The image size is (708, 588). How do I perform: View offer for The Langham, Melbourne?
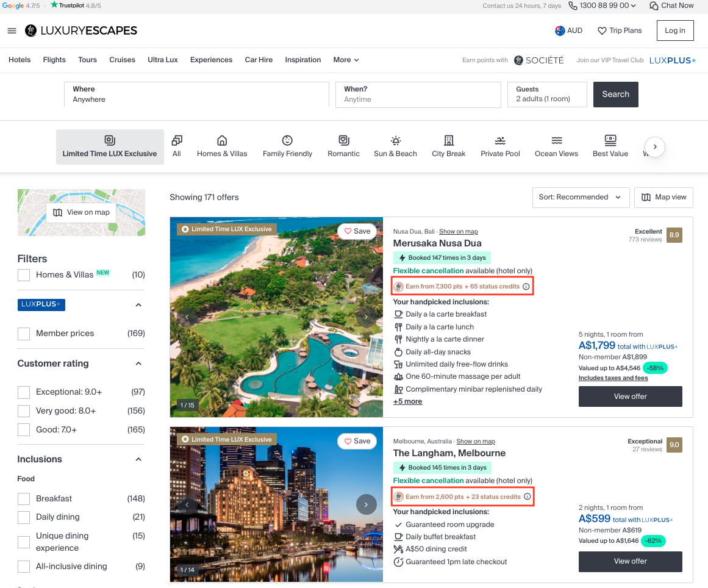coord(630,561)
